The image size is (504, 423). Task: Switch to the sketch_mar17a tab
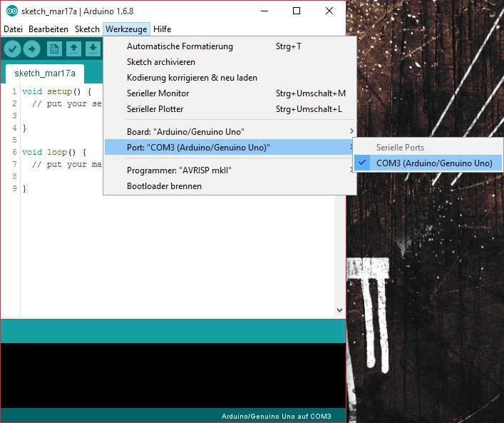(x=45, y=73)
